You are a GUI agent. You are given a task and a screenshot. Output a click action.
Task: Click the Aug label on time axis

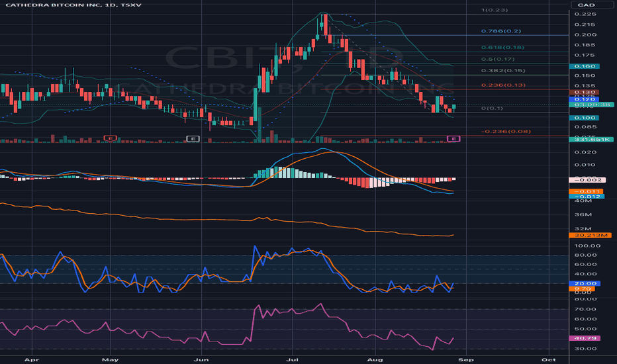tap(375, 359)
